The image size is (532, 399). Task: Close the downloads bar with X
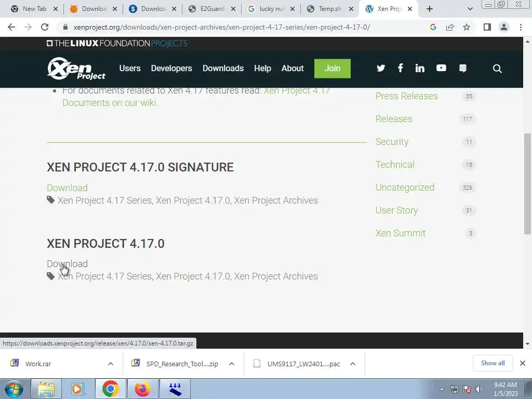(x=523, y=363)
